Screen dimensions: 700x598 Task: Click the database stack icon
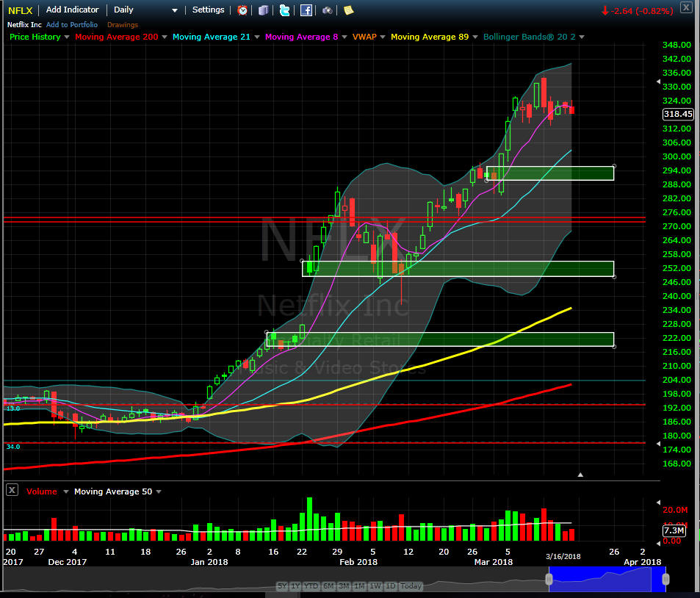click(264, 10)
